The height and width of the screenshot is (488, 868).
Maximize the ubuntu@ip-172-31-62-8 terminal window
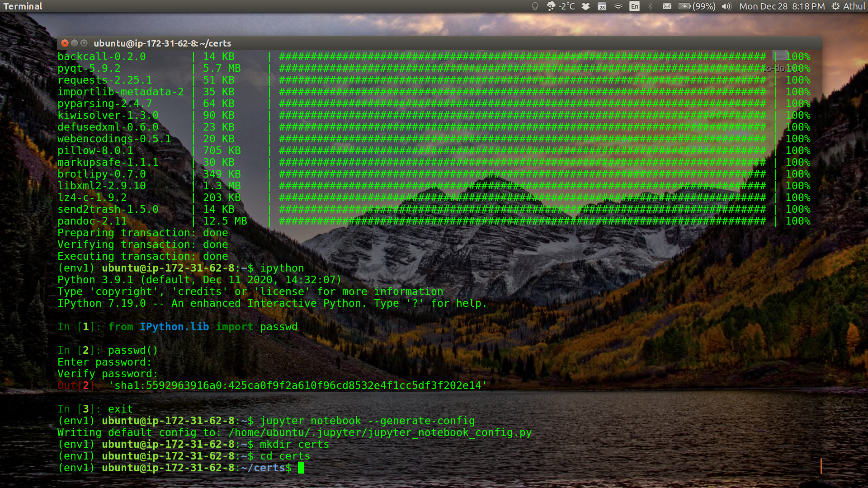pyautogui.click(x=84, y=43)
